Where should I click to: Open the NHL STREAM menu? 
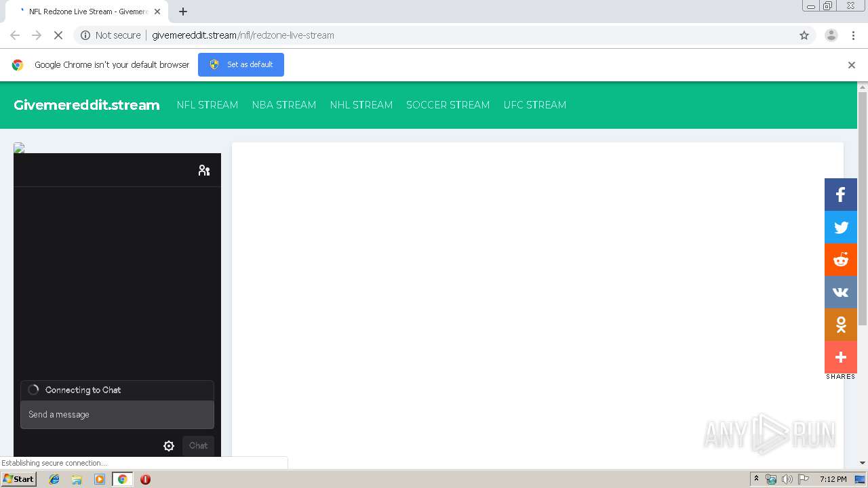tap(361, 105)
